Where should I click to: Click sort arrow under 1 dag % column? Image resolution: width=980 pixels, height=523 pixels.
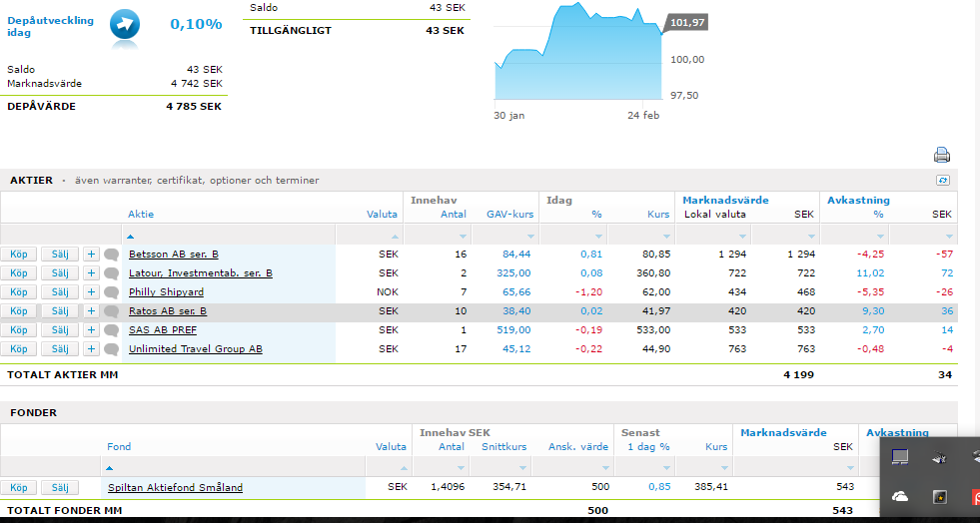[x=666, y=467]
